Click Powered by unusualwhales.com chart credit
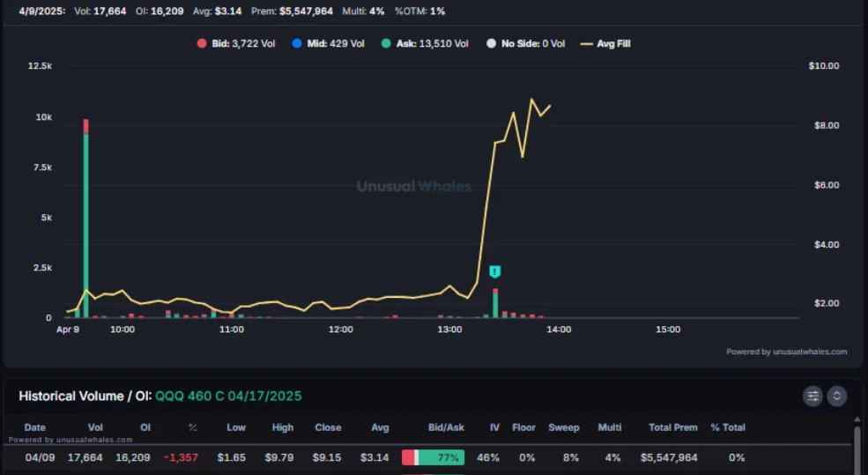Image resolution: width=868 pixels, height=475 pixels. pos(786,352)
